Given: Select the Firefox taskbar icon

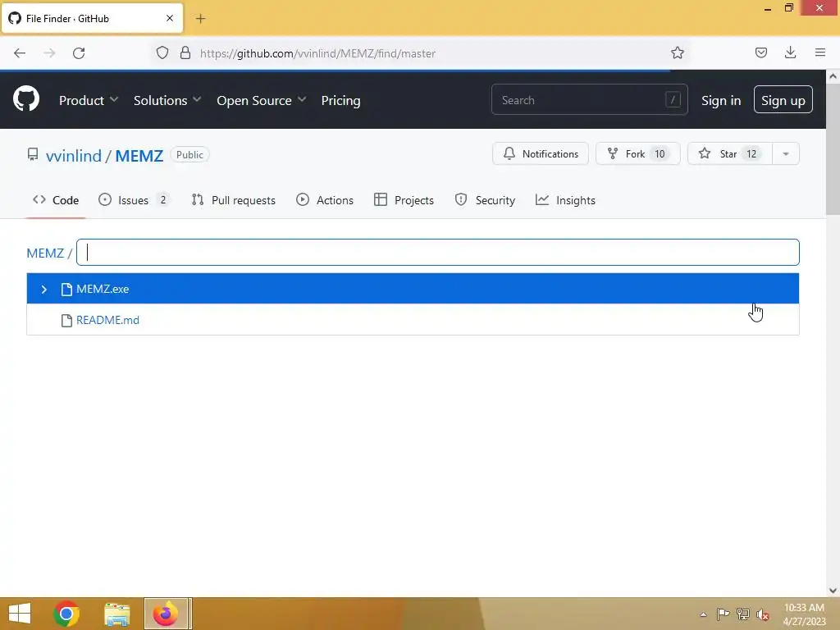Looking at the screenshot, I should click(166, 614).
